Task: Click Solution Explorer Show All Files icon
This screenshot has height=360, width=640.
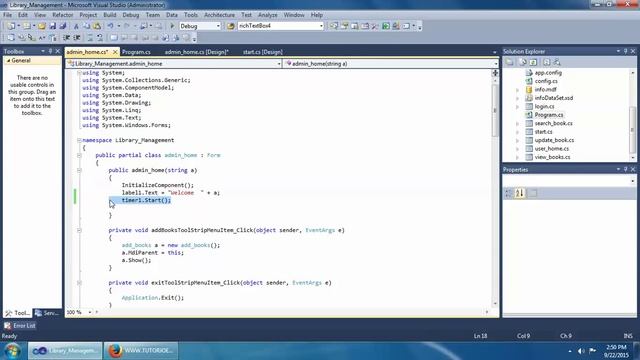Action: coord(523,62)
